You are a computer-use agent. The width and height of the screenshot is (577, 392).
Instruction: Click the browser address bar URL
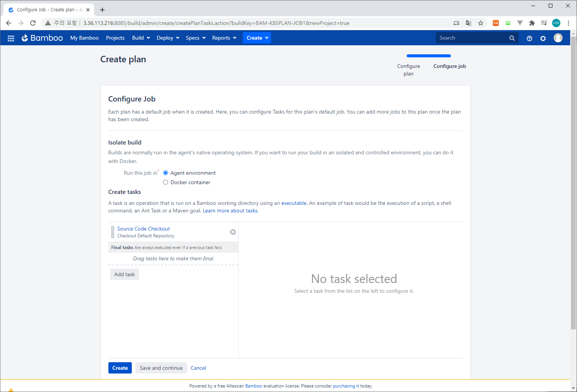point(216,23)
